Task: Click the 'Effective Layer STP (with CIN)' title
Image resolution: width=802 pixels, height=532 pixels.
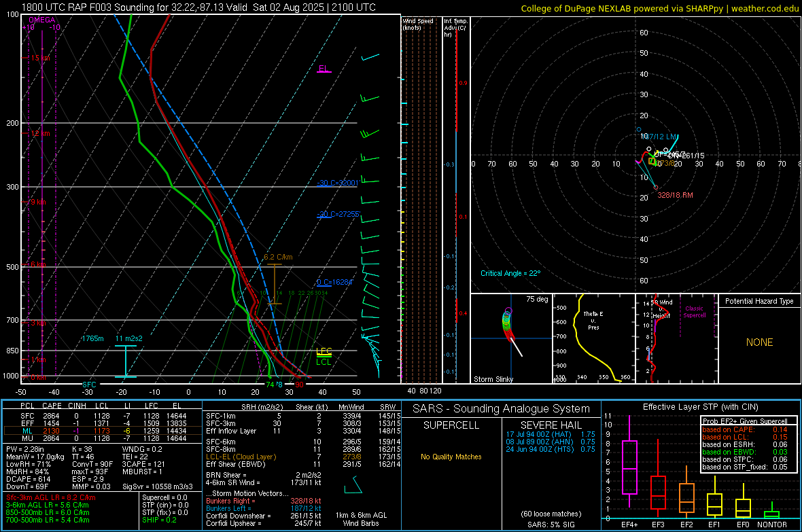Action: point(701,407)
